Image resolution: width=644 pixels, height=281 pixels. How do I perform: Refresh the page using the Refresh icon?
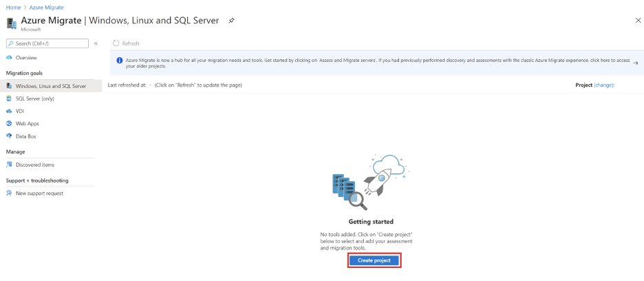click(116, 43)
